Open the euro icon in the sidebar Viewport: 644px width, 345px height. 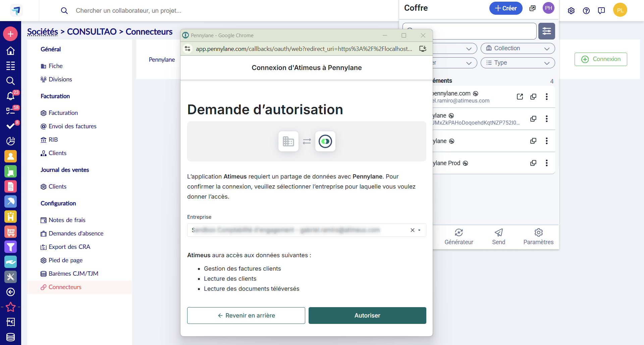click(10, 322)
